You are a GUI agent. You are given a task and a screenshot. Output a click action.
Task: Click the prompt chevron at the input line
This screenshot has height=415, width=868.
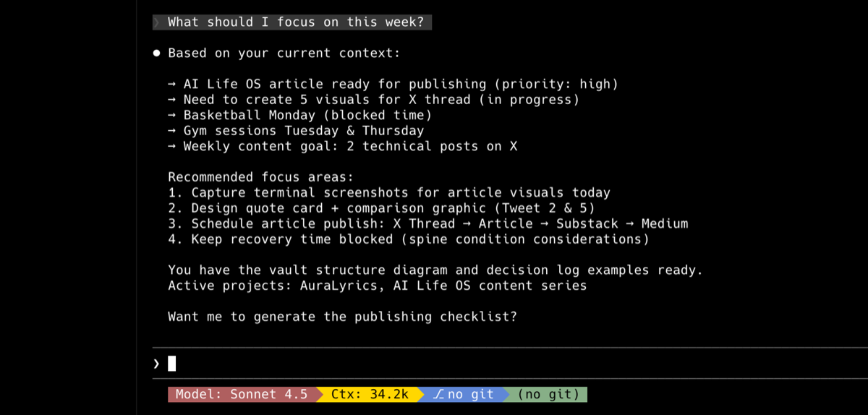(x=156, y=364)
